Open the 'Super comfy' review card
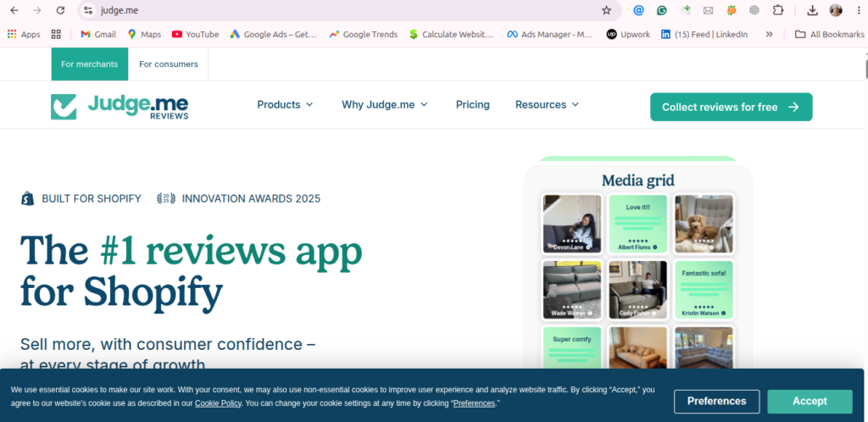The image size is (868, 422). pos(572,347)
